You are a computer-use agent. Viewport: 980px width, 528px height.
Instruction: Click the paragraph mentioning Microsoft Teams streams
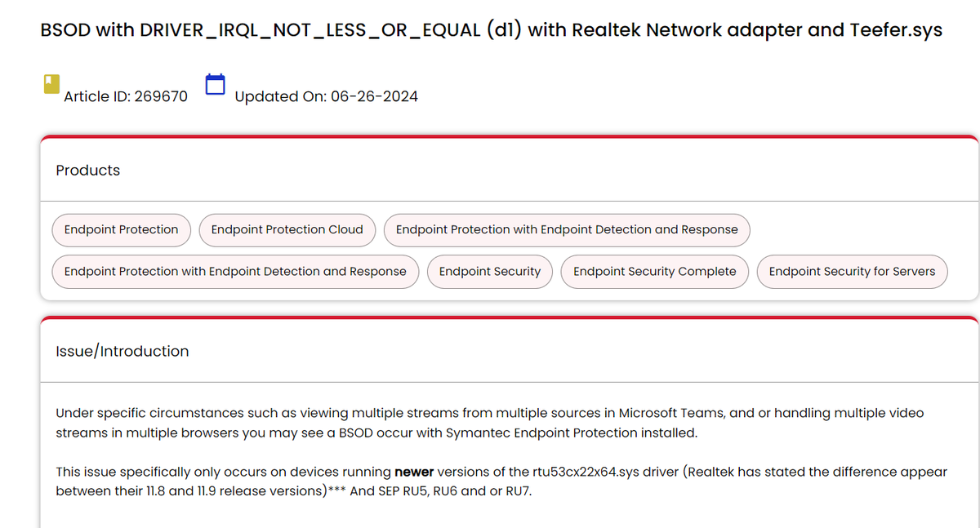490,423
